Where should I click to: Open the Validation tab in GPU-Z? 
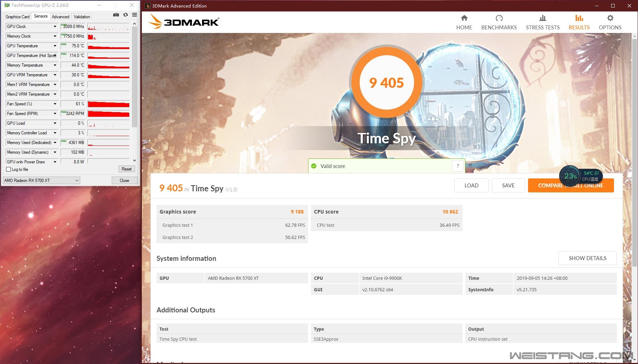82,17
